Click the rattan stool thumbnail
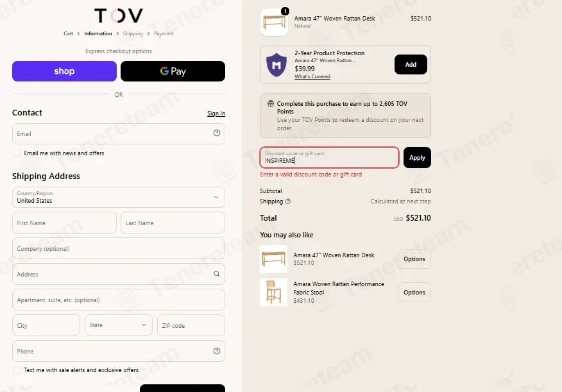This screenshot has height=392, width=562. pos(273,292)
